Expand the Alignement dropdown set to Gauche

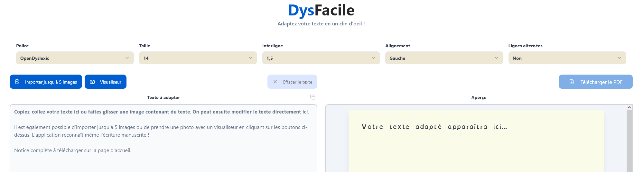[444, 58]
